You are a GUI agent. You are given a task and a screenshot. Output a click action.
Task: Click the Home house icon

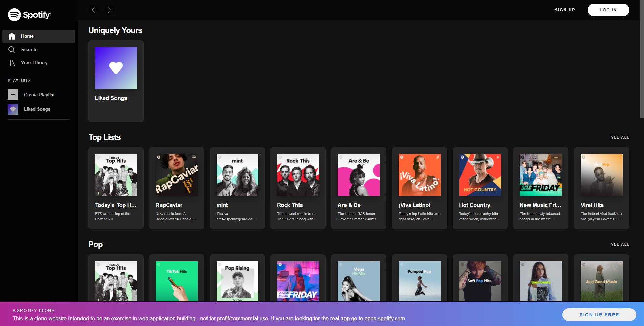tap(12, 36)
